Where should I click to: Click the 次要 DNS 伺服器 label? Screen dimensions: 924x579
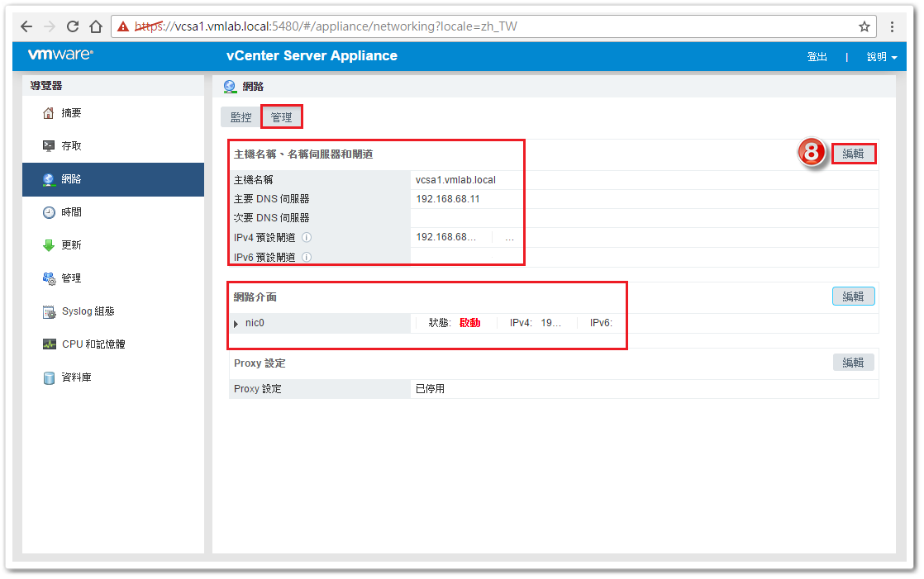pyautogui.click(x=272, y=218)
